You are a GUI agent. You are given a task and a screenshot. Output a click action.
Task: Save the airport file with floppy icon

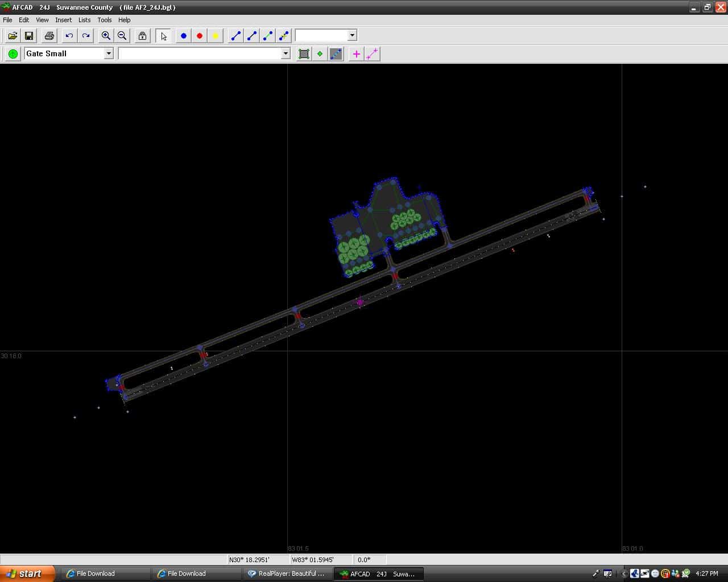29,36
